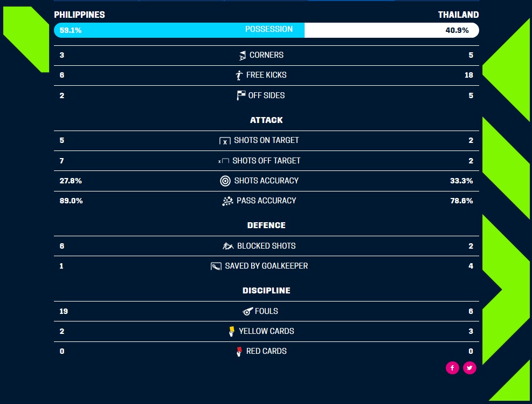
Task: Click Philippines shots off target value 7
Action: click(62, 161)
